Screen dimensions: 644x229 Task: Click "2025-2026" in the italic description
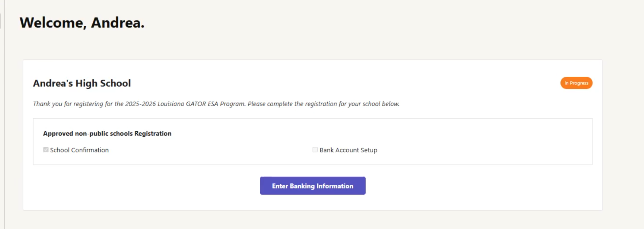pyautogui.click(x=140, y=104)
